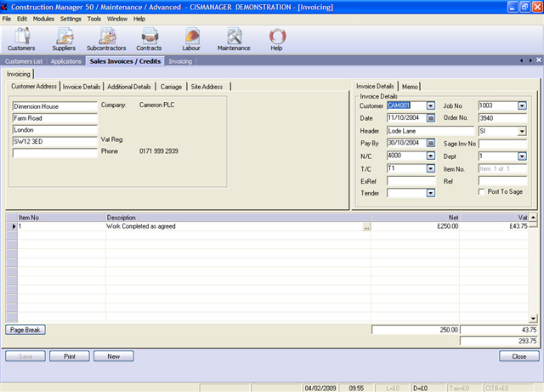This screenshot has height=392, width=544.
Task: Open the Tools menu
Action: [94, 19]
